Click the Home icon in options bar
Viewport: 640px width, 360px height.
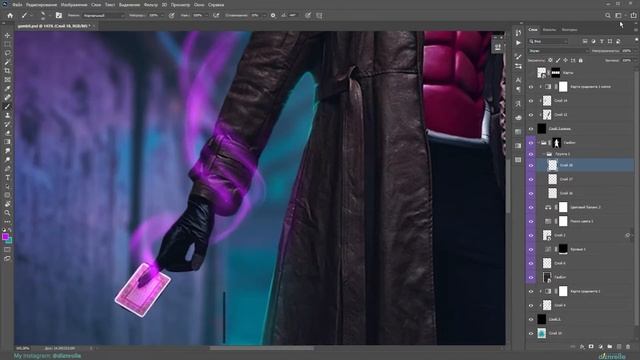[10, 16]
